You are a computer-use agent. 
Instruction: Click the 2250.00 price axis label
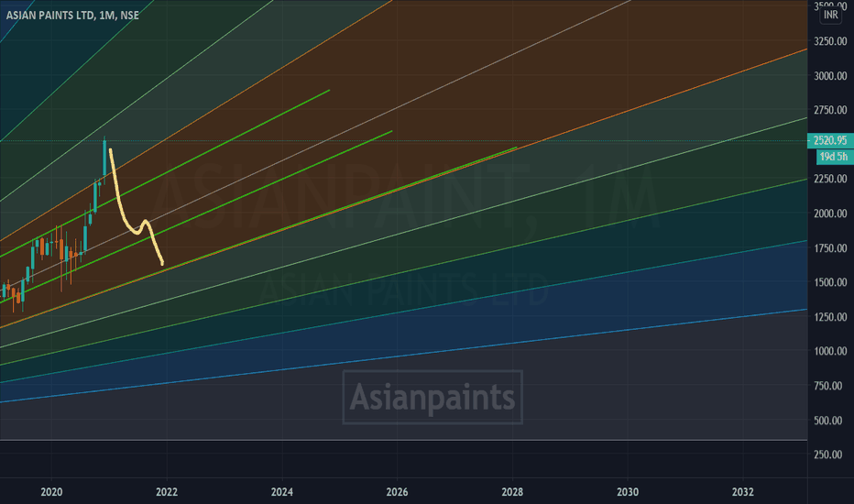click(x=830, y=179)
